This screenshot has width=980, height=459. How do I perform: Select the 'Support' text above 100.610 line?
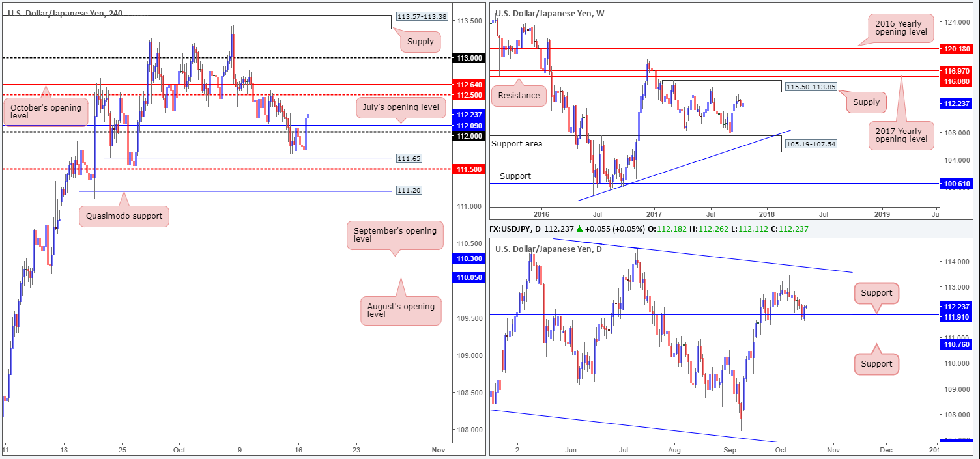[x=515, y=176]
